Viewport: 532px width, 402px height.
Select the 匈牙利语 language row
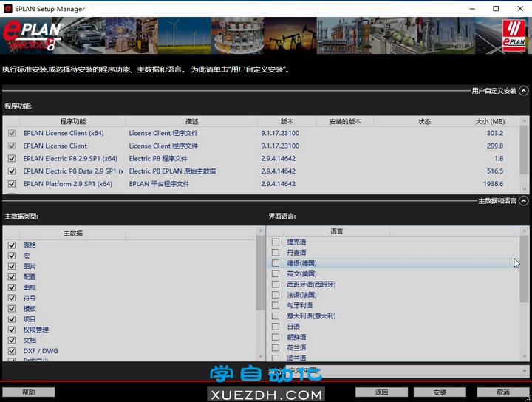tap(393, 305)
